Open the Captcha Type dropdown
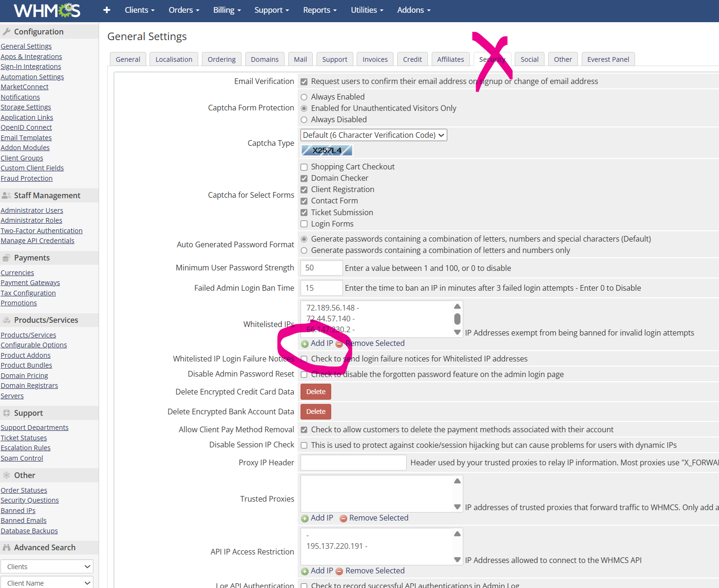Viewport: 719px width, 588px height. click(374, 135)
